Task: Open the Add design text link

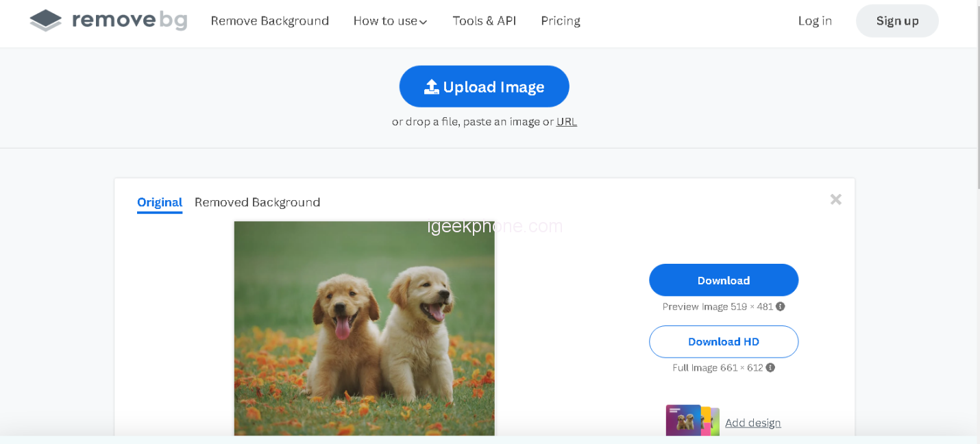Action: click(x=752, y=423)
